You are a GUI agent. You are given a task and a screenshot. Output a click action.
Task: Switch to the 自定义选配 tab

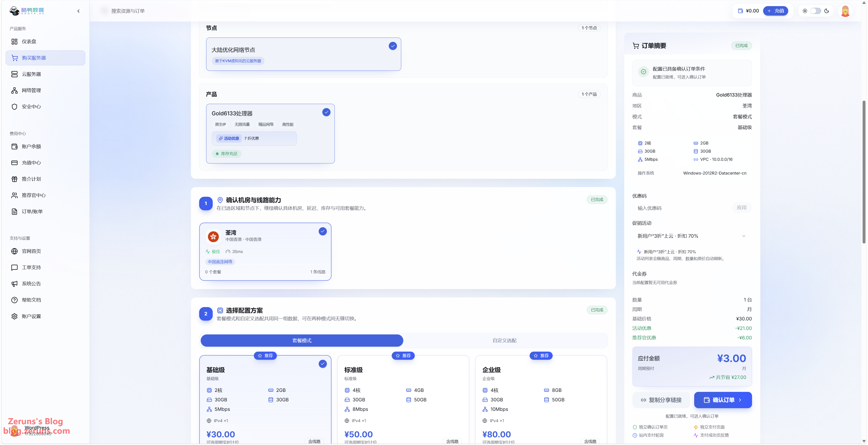coord(505,341)
